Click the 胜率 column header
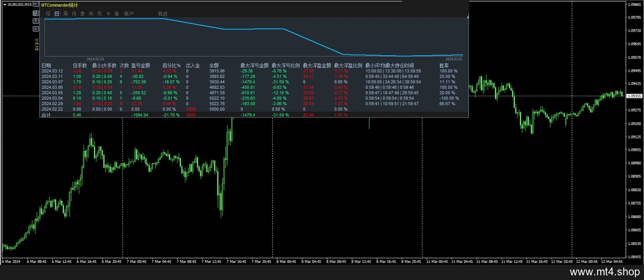The height and width of the screenshot is (280, 644). tap(444, 65)
